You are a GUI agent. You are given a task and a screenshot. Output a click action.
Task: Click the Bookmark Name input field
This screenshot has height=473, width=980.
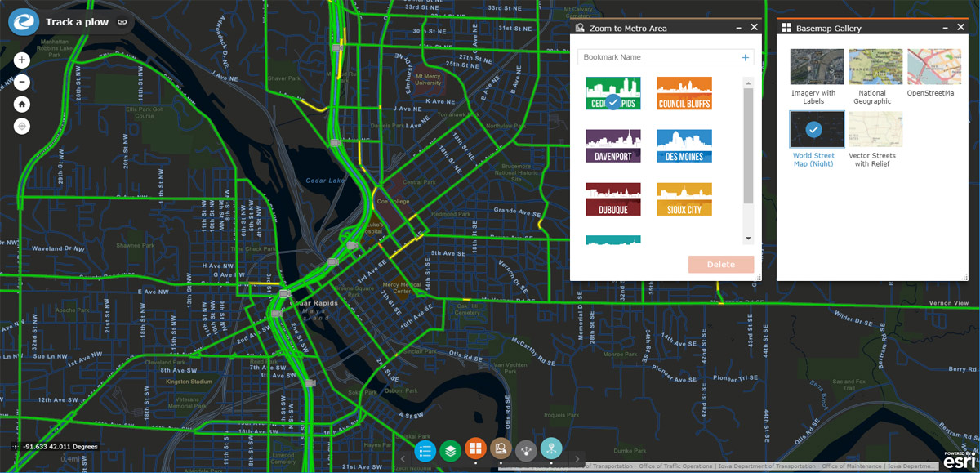(658, 57)
